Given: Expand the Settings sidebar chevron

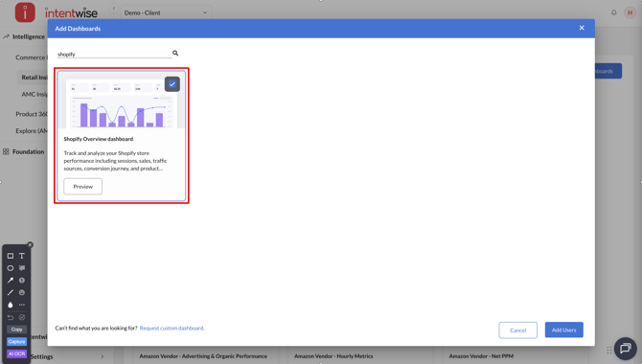Looking at the screenshot, I should pos(102,356).
